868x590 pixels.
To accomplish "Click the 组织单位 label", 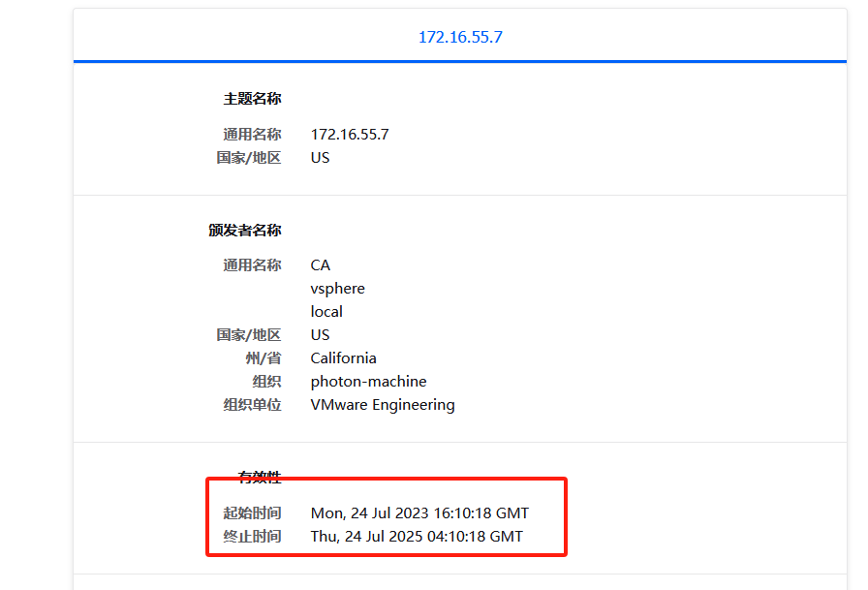I will [253, 405].
